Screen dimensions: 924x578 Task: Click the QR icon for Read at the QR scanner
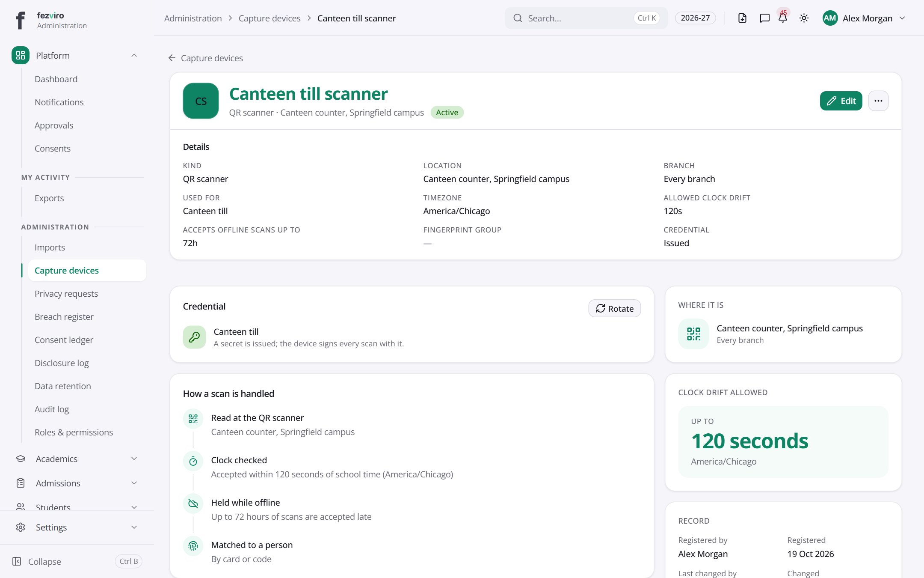(193, 418)
